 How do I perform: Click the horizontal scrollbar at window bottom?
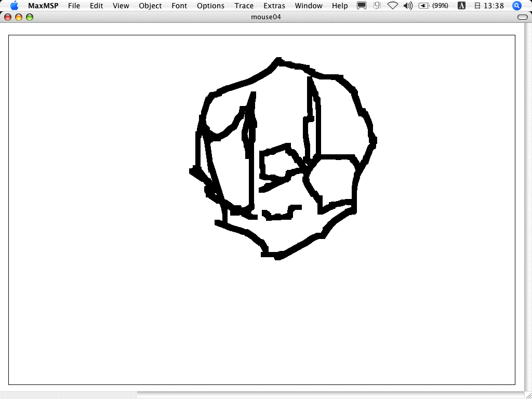(x=262, y=395)
